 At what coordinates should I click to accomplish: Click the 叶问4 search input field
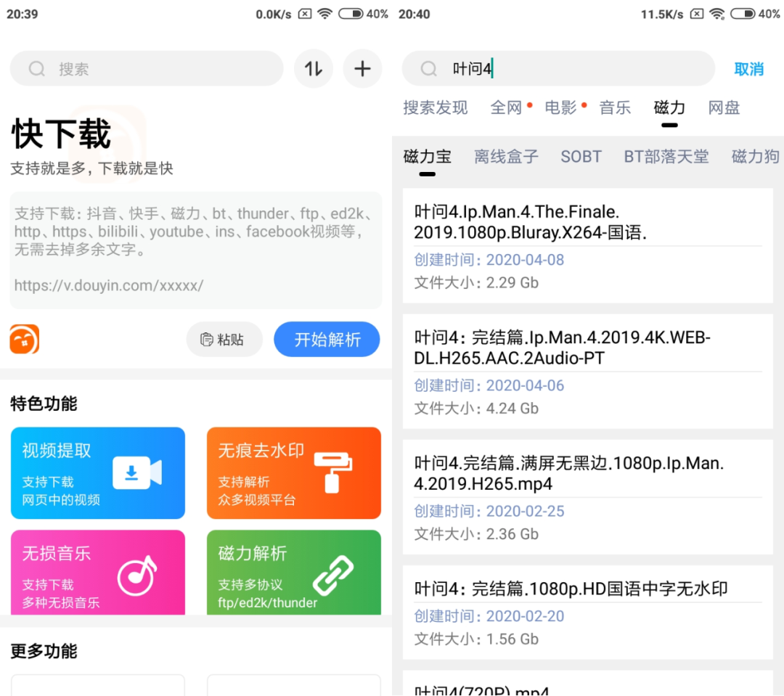[558, 68]
